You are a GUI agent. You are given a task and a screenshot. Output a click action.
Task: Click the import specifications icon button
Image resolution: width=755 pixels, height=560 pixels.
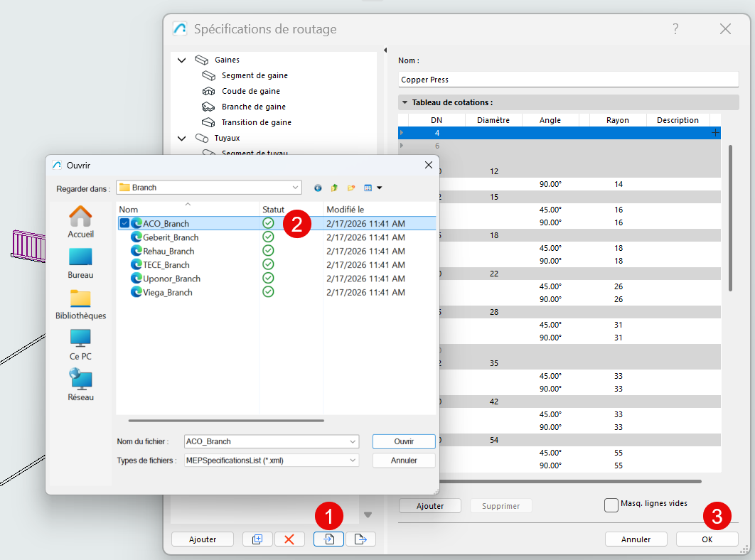click(x=328, y=539)
